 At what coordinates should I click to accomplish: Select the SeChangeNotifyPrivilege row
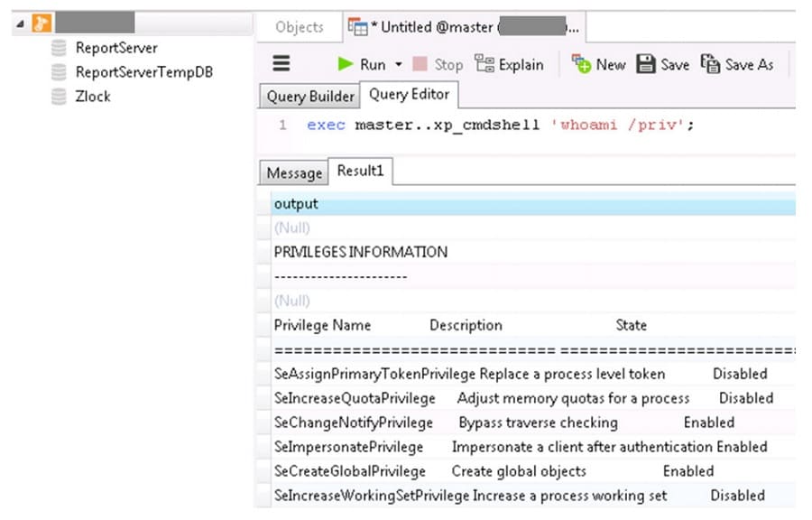pyautogui.click(x=533, y=422)
